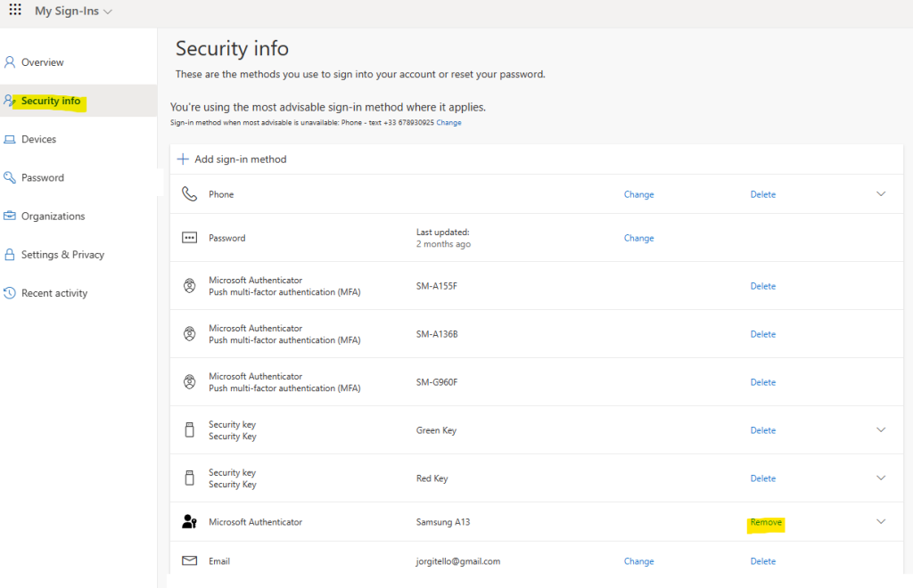Click the Organizations briefcase icon
The image size is (913, 588).
click(9, 216)
